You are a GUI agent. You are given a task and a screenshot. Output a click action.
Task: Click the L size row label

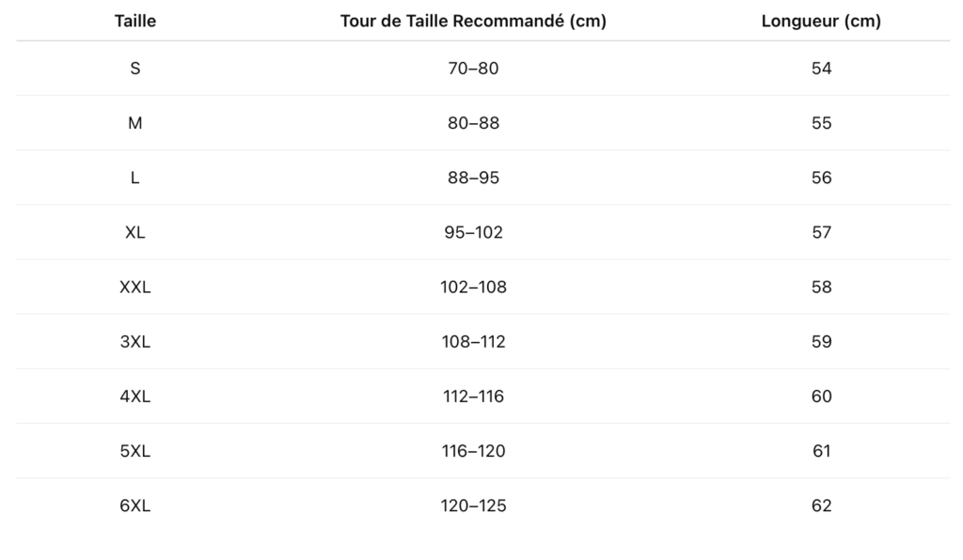pyautogui.click(x=135, y=178)
